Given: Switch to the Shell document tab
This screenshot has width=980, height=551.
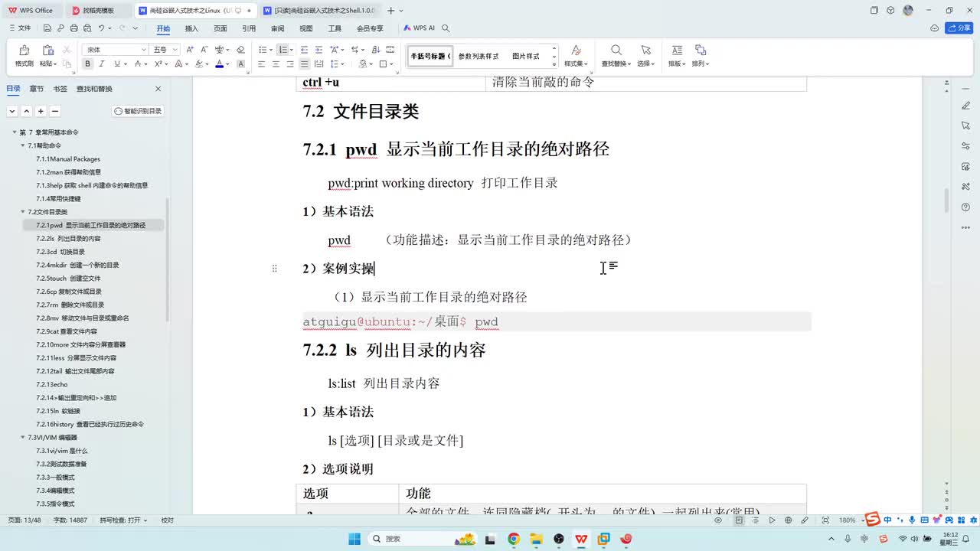Looking at the screenshot, I should coord(319,11).
